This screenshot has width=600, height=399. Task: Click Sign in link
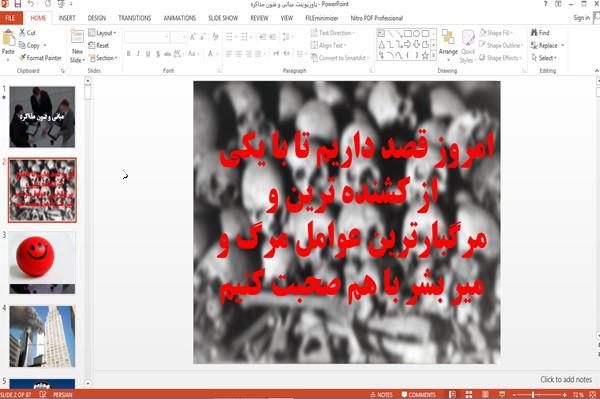pyautogui.click(x=582, y=18)
